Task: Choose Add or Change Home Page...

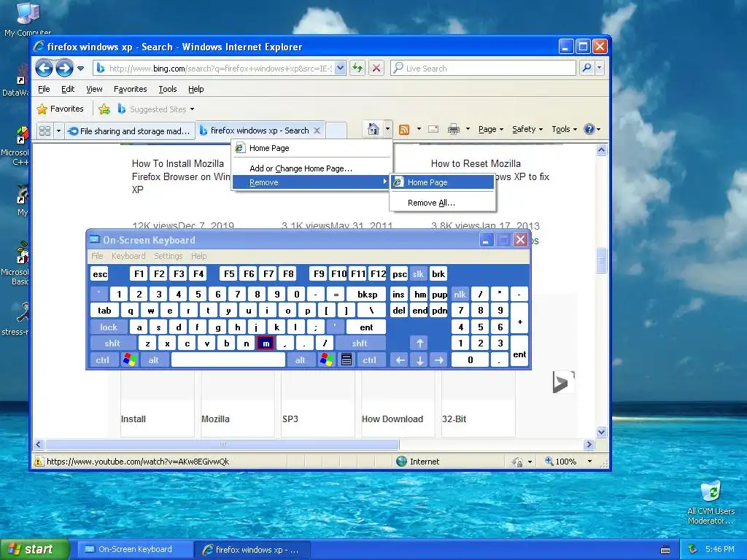Action: [x=311, y=168]
